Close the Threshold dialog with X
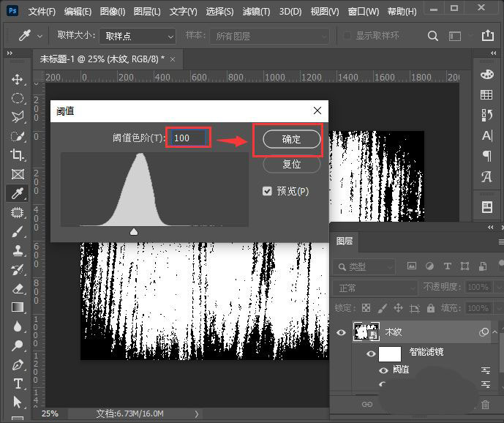Viewport: 504px width, 423px height. (x=317, y=111)
